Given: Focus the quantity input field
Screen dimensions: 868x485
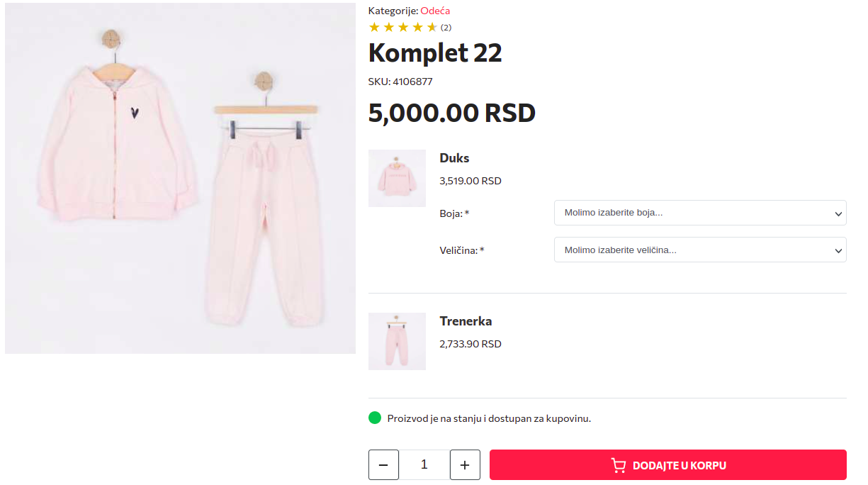Looking at the screenshot, I should [x=424, y=465].
